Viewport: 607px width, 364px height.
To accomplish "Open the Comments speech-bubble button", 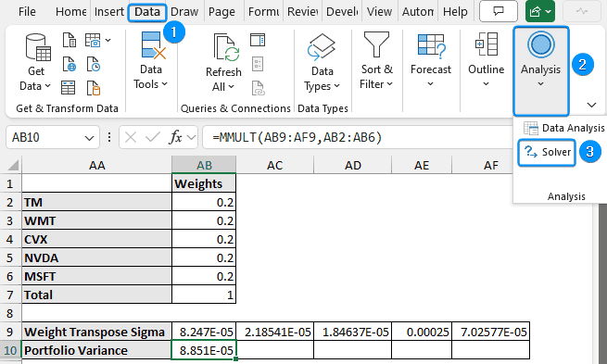I will pos(499,11).
